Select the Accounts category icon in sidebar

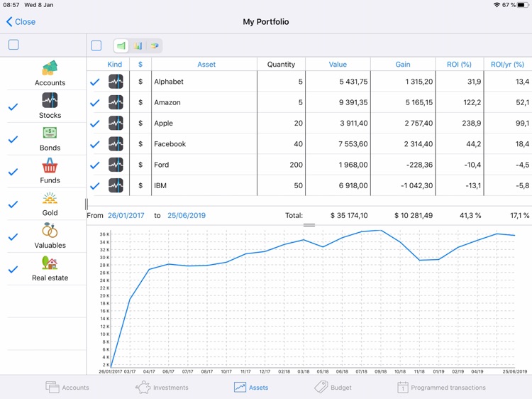point(50,68)
